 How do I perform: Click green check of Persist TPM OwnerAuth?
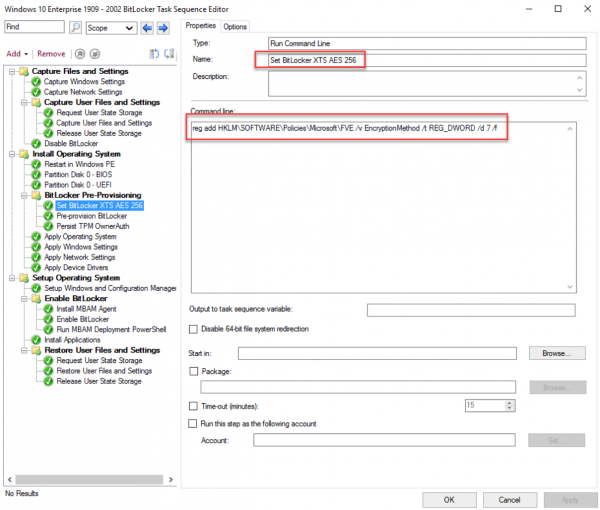coord(49,226)
